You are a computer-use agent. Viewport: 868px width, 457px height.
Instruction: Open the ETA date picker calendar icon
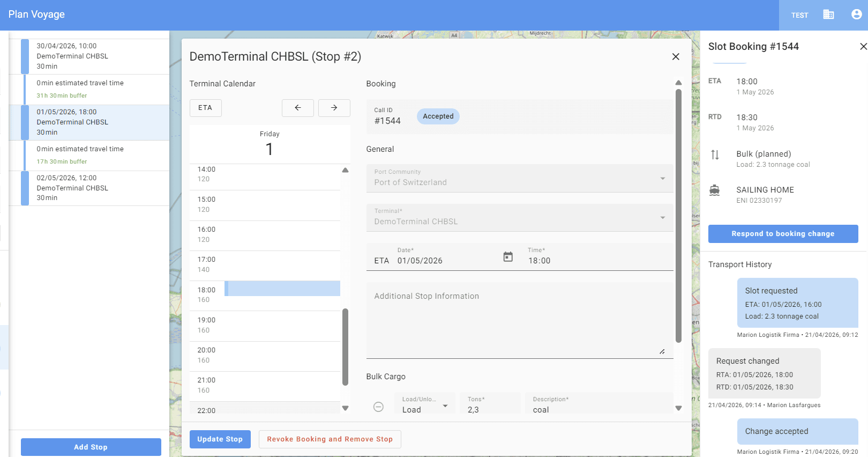click(x=508, y=257)
